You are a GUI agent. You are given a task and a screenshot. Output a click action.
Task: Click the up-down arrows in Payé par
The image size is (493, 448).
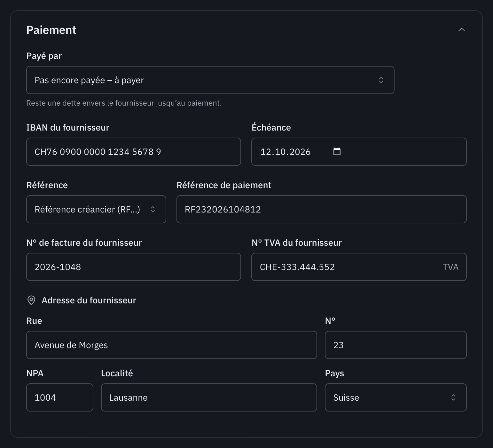(381, 80)
